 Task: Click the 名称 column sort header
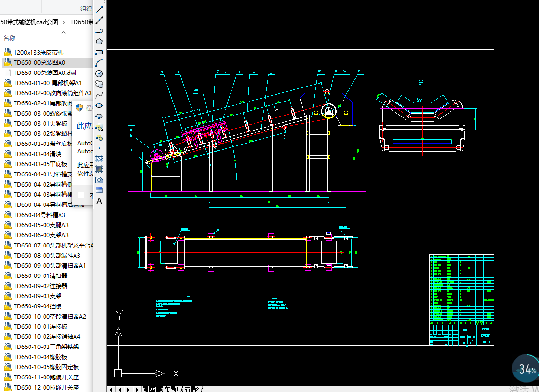point(9,38)
